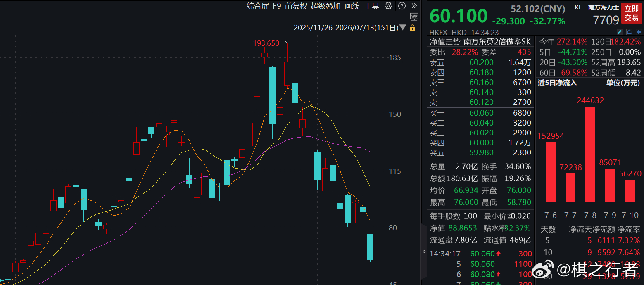Viewport: 644px width, 285px height.
Task: Click the 今年 272.14% return value
Action: [x=572, y=42]
